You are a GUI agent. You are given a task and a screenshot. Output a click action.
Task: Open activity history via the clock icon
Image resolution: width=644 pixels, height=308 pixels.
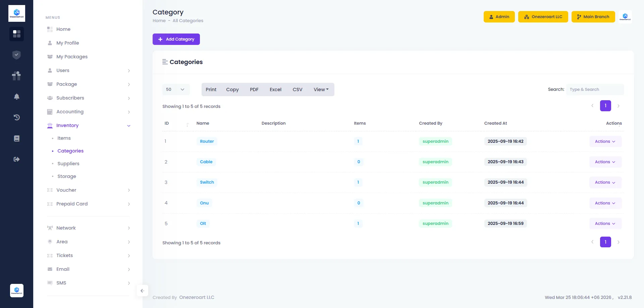pyautogui.click(x=16, y=117)
